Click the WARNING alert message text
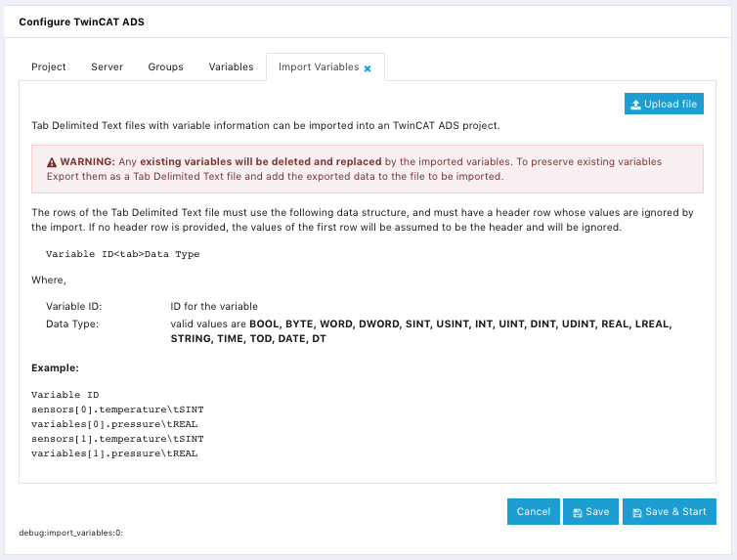This screenshot has height=560, width=737. pos(354,169)
